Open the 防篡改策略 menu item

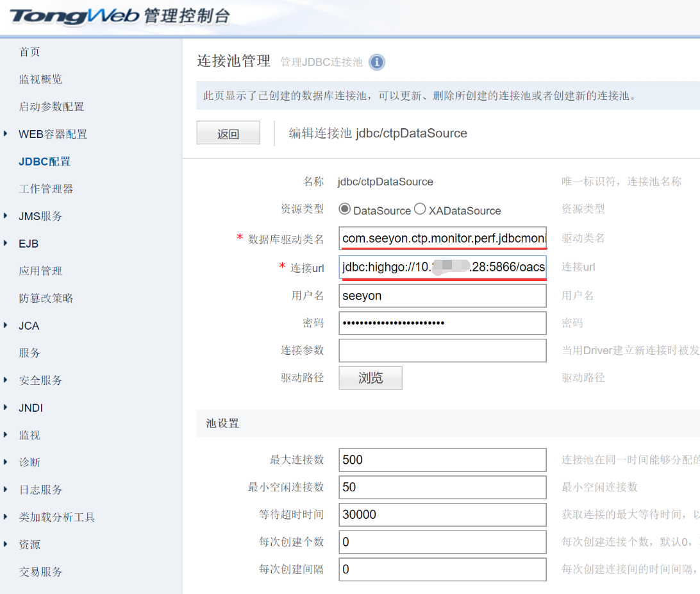pyautogui.click(x=46, y=298)
